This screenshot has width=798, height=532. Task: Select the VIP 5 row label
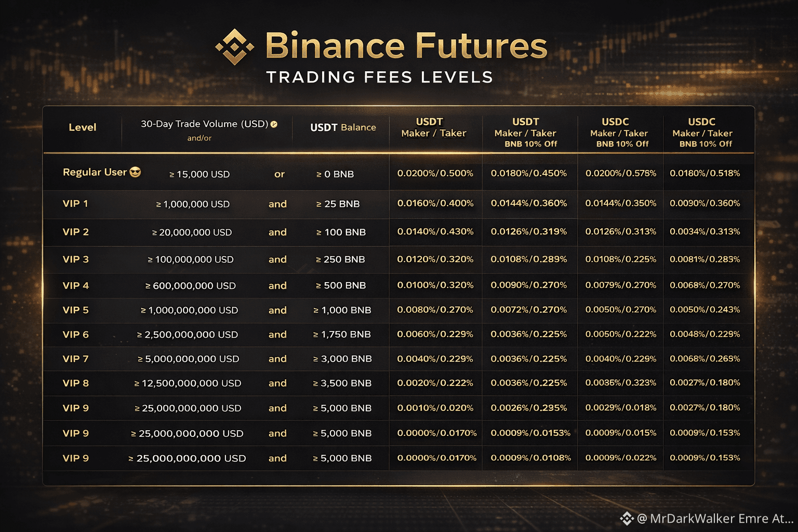coord(76,310)
